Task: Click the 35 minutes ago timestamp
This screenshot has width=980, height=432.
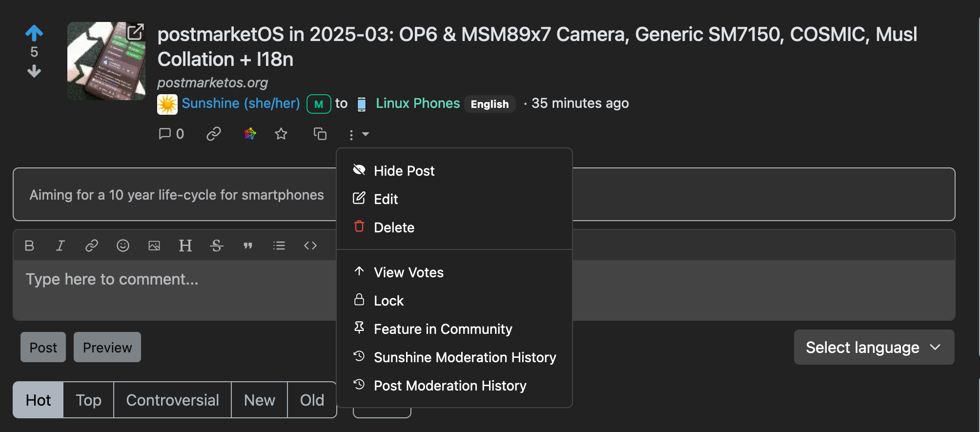Action: 580,103
